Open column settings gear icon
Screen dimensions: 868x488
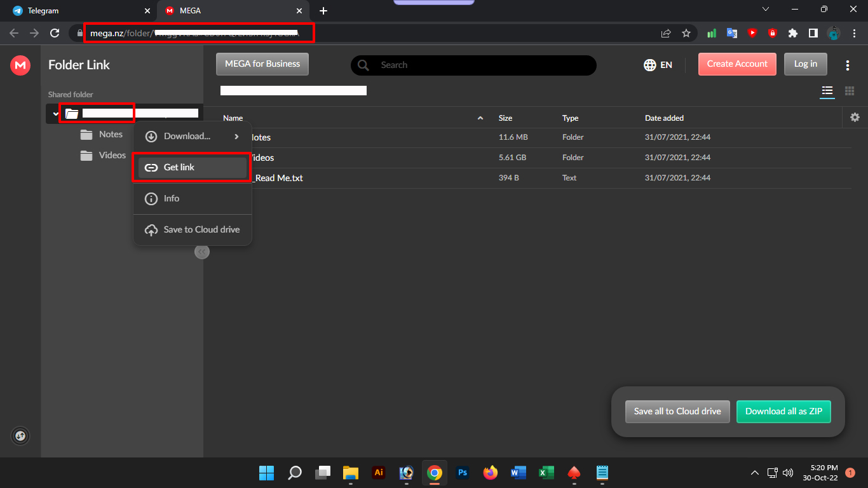(x=855, y=118)
